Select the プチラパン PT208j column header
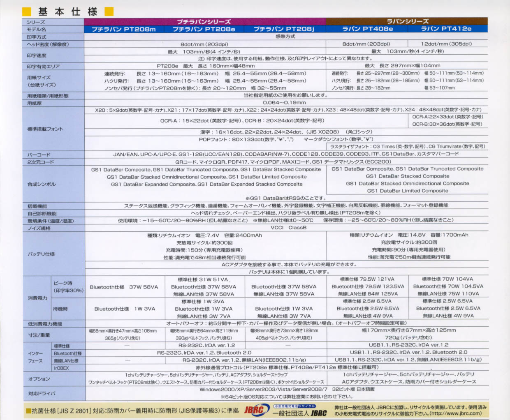The image size is (510, 420). (284, 29)
